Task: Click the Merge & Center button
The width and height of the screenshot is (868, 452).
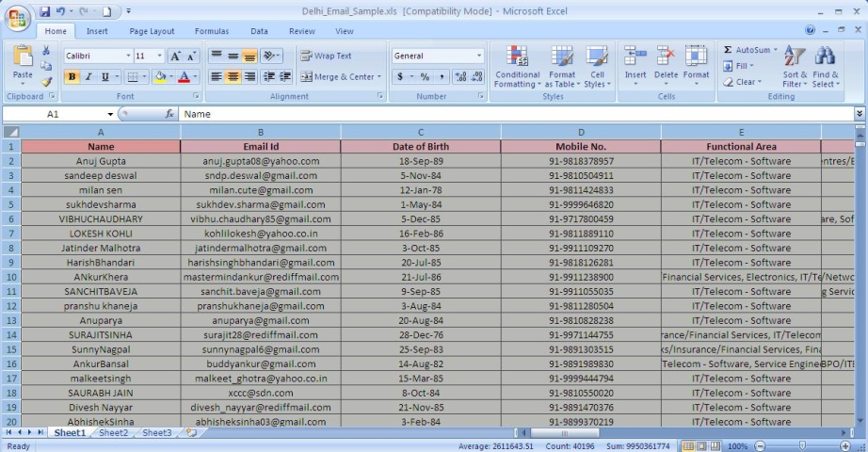Action: 340,76
